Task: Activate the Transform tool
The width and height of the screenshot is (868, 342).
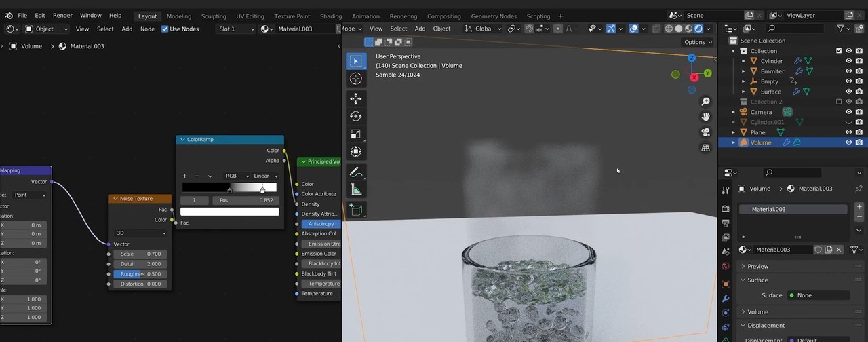Action: 356,151
